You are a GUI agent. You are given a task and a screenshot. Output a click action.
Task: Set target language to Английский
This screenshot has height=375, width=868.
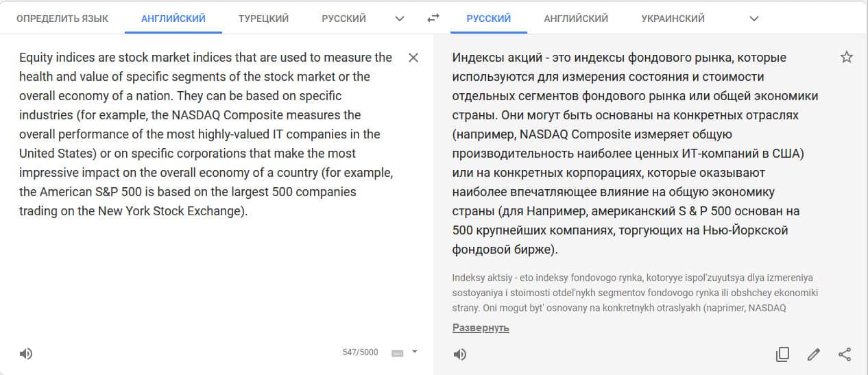coord(576,19)
